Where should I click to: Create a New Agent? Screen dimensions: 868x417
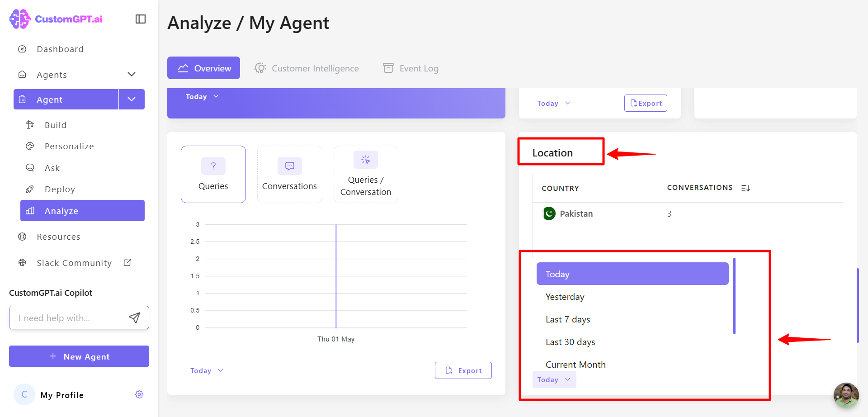pos(79,356)
